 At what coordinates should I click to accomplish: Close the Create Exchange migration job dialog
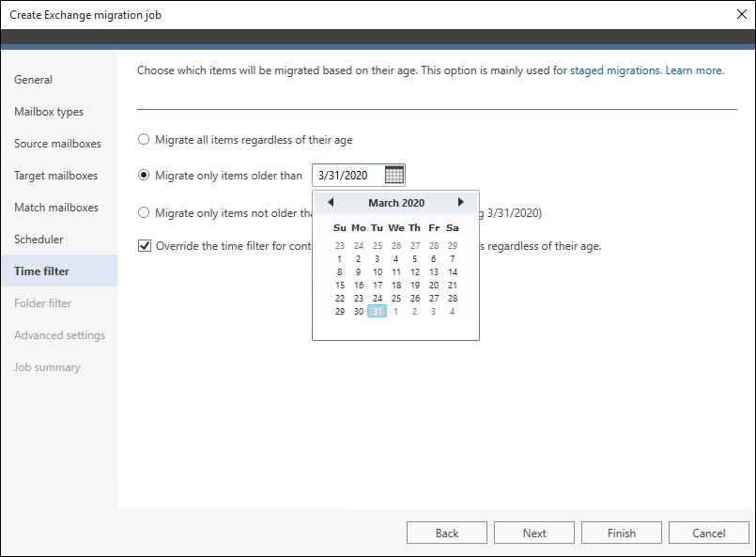742,14
